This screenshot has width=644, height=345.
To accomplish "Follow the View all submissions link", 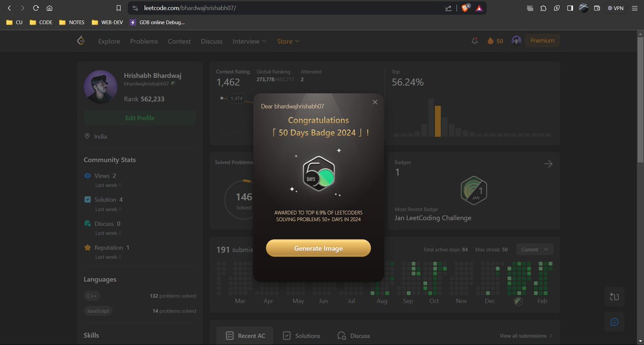I will pyautogui.click(x=526, y=336).
